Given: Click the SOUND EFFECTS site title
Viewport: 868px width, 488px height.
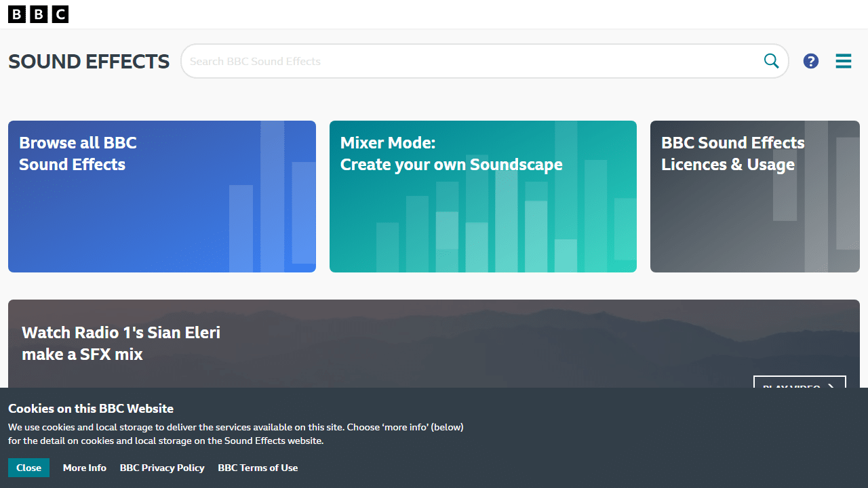Looking at the screenshot, I should 89,61.
